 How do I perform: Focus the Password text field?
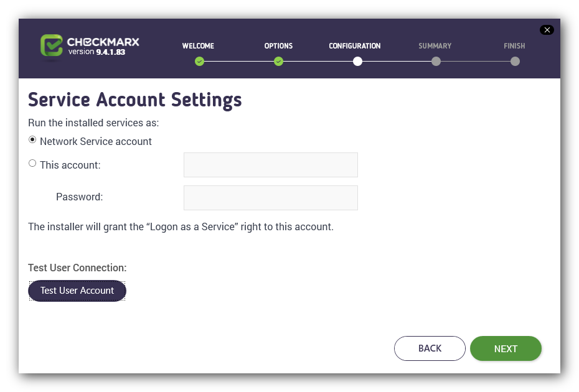click(271, 198)
